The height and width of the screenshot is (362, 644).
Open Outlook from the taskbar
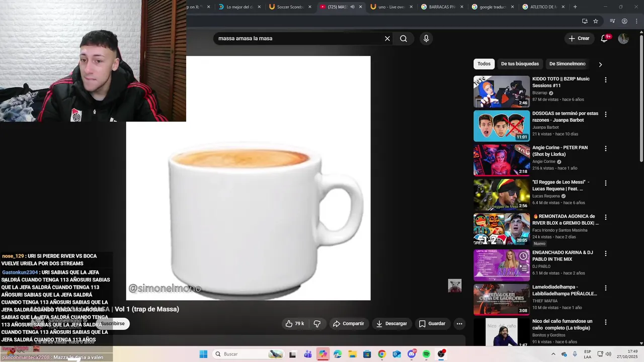396,354
